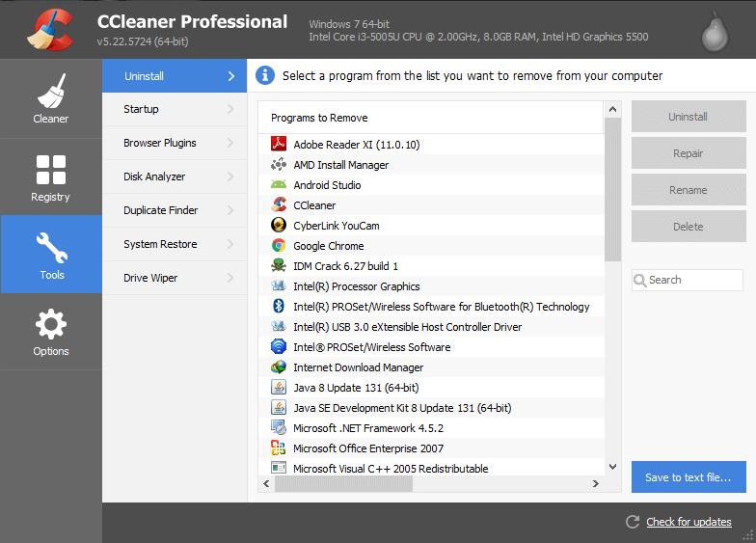Click the Microsoft .NET Framework icon
Screen dimensions: 756x543
278,428
